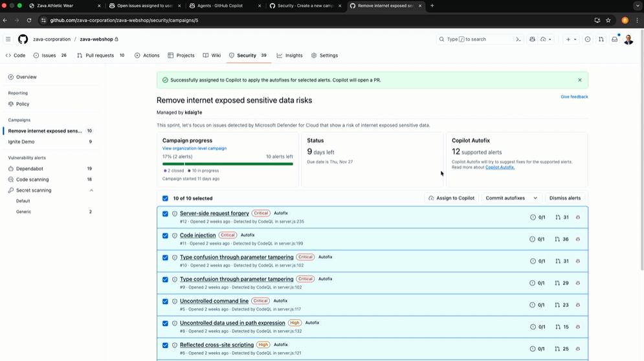Uncheck Server-side request forgery alert checkbox
The image size is (644, 361).
165,213
